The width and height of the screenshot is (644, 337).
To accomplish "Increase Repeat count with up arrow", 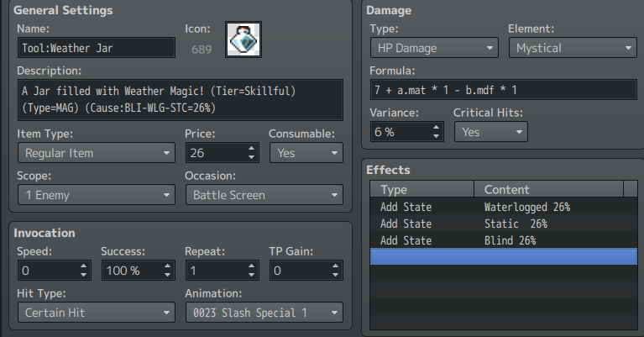I will pyautogui.click(x=252, y=266).
